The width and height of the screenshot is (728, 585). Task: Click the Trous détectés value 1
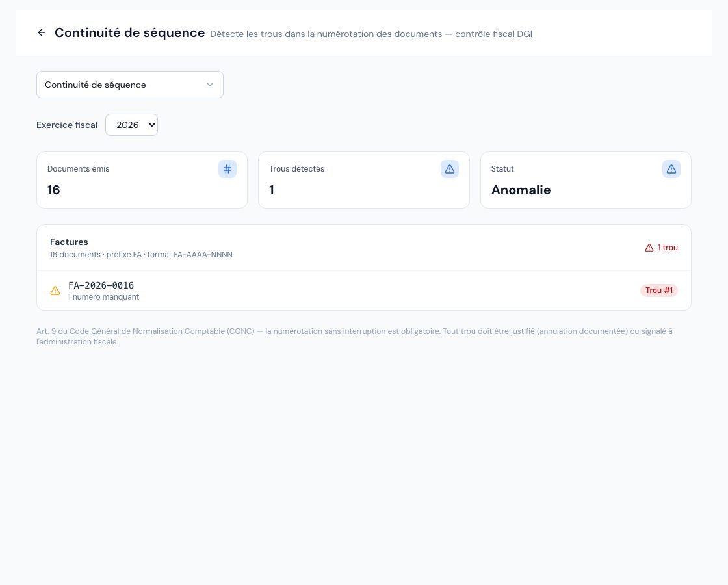[x=272, y=190]
